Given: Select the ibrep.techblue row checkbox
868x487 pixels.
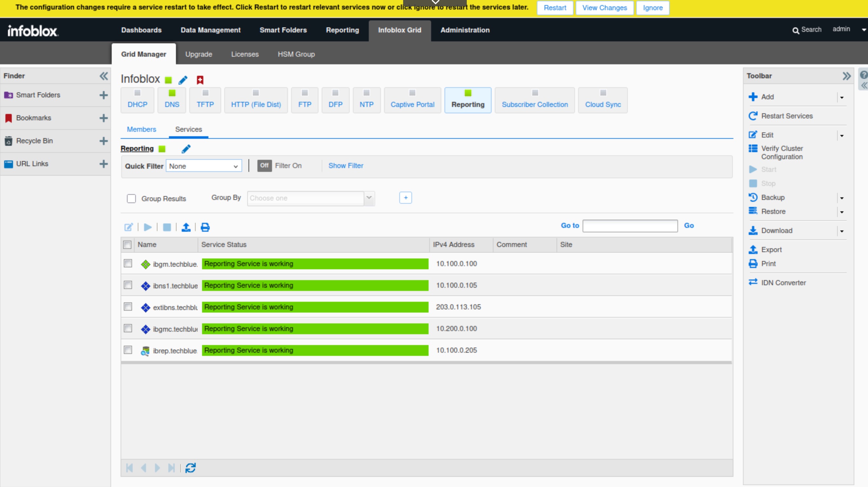Looking at the screenshot, I should pyautogui.click(x=128, y=350).
